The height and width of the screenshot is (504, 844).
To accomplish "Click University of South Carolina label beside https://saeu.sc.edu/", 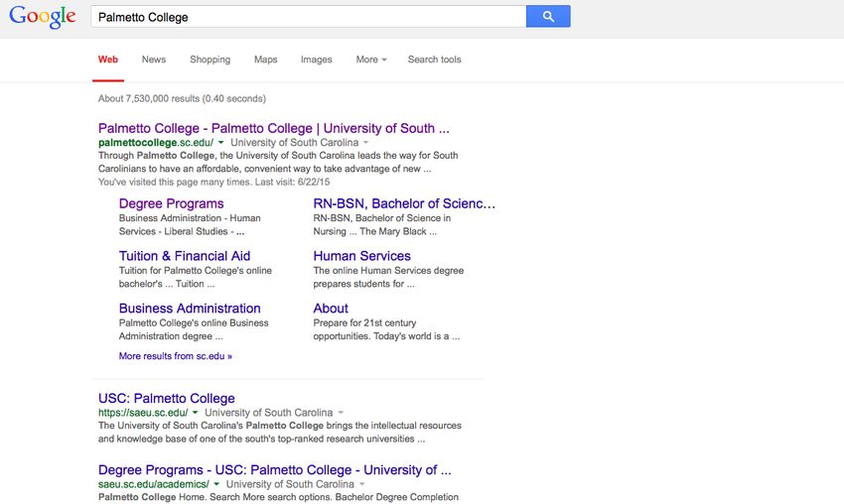I will 269,413.
